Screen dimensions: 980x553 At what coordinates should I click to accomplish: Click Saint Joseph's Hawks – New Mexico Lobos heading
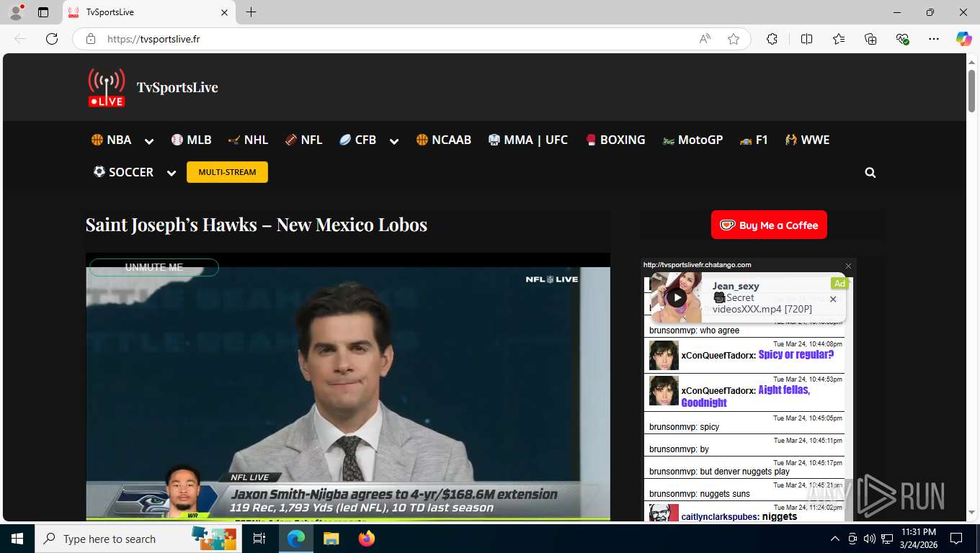pos(257,225)
